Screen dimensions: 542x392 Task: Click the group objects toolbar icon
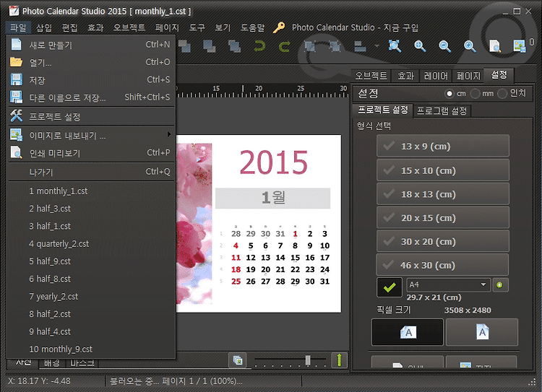[x=310, y=46]
